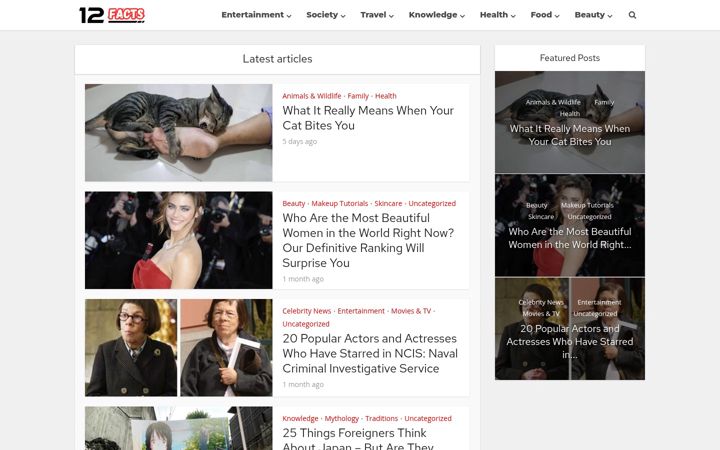The image size is (720, 450).
Task: Open the Health menu in navigation
Action: pyautogui.click(x=498, y=15)
